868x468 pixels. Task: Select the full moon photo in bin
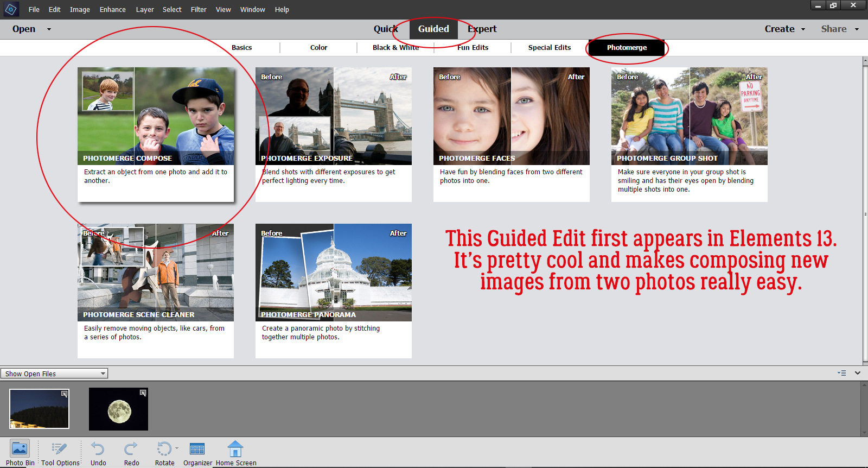click(x=119, y=409)
